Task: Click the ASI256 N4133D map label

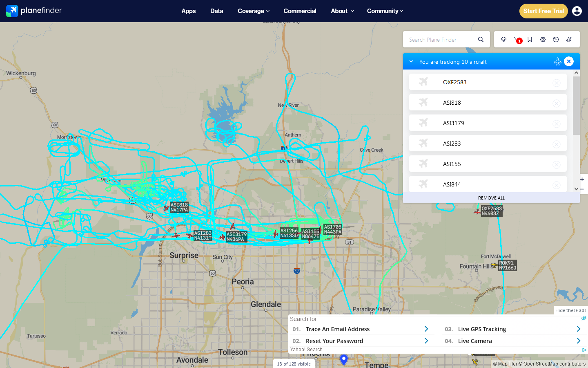Action: (290, 233)
